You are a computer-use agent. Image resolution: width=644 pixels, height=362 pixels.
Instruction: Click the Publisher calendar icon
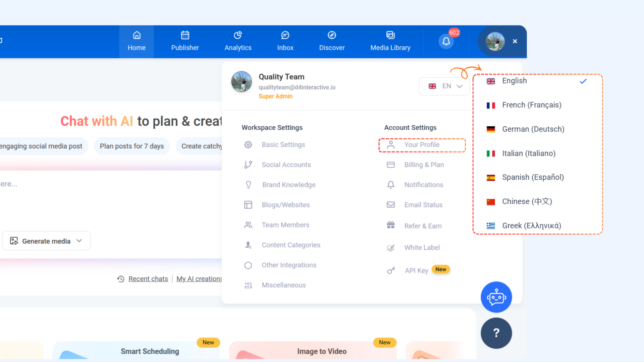185,35
